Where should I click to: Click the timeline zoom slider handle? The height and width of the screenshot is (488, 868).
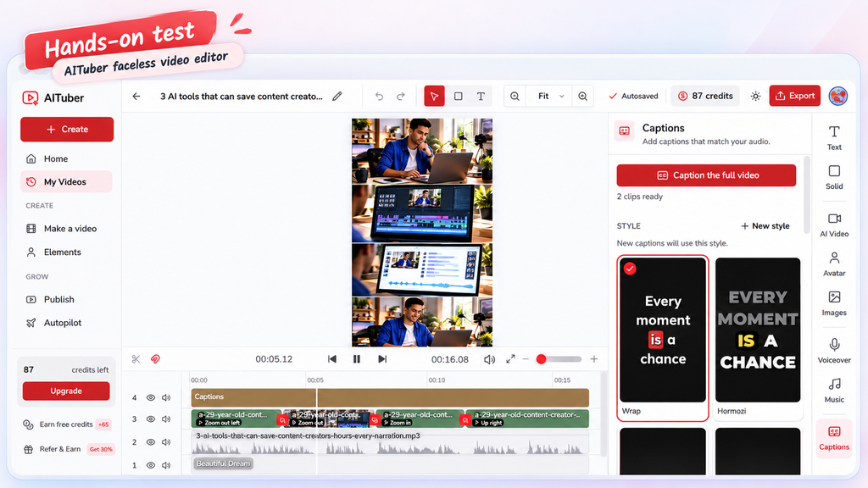(542, 359)
